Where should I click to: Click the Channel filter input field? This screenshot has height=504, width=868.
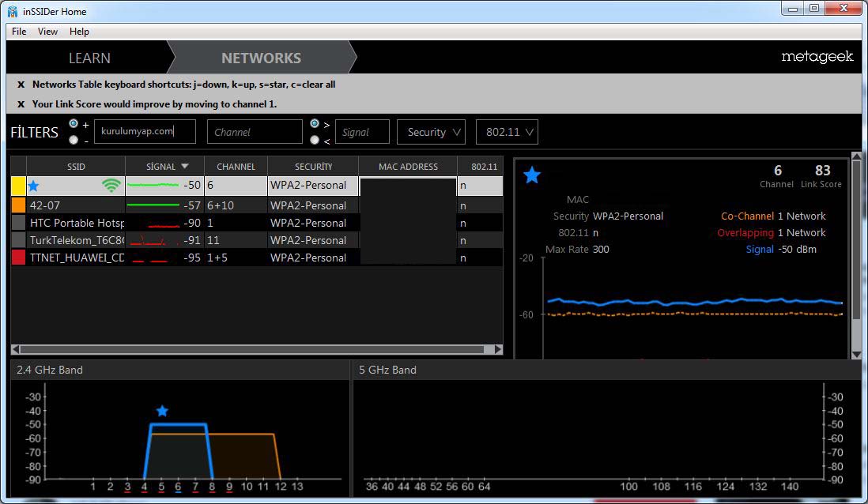[255, 132]
